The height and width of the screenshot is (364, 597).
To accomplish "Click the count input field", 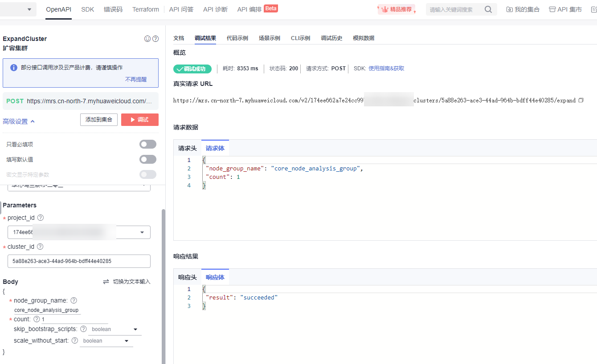I will [x=74, y=320].
